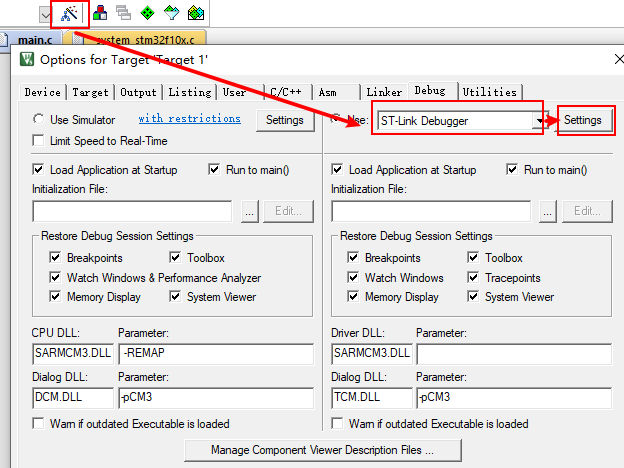Image resolution: width=624 pixels, height=468 pixels.
Task: Toggle left Watch Windows & Performance Analyzer
Action: 56,278
